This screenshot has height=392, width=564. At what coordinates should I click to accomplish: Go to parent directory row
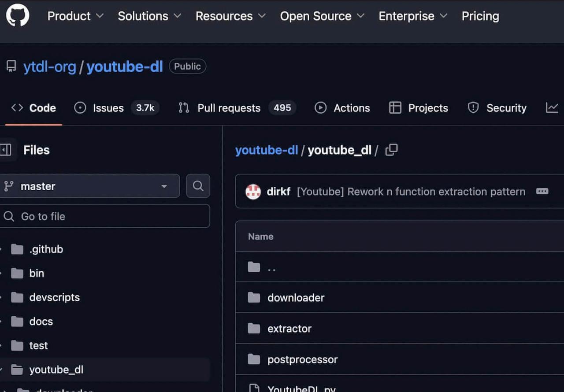click(x=400, y=267)
